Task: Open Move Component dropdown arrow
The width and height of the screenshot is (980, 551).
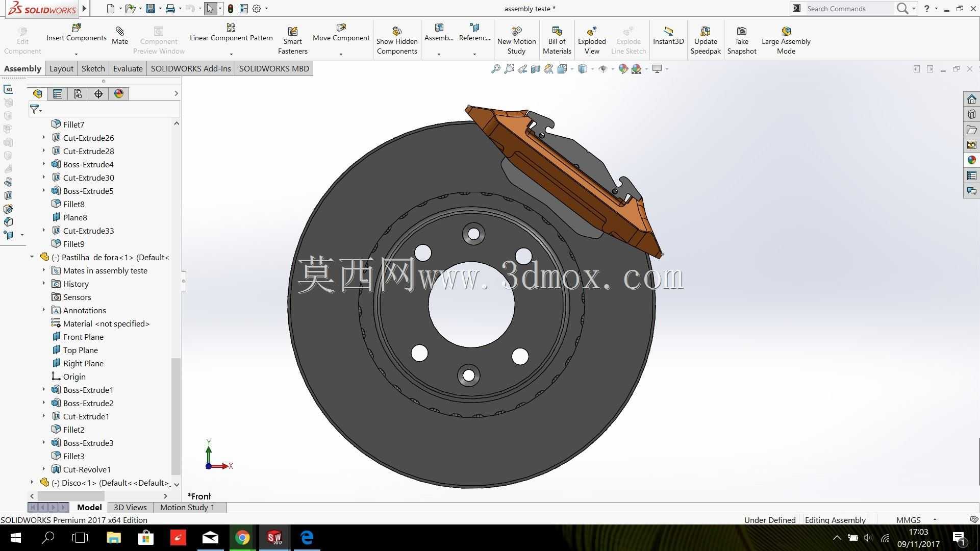Action: (x=341, y=54)
